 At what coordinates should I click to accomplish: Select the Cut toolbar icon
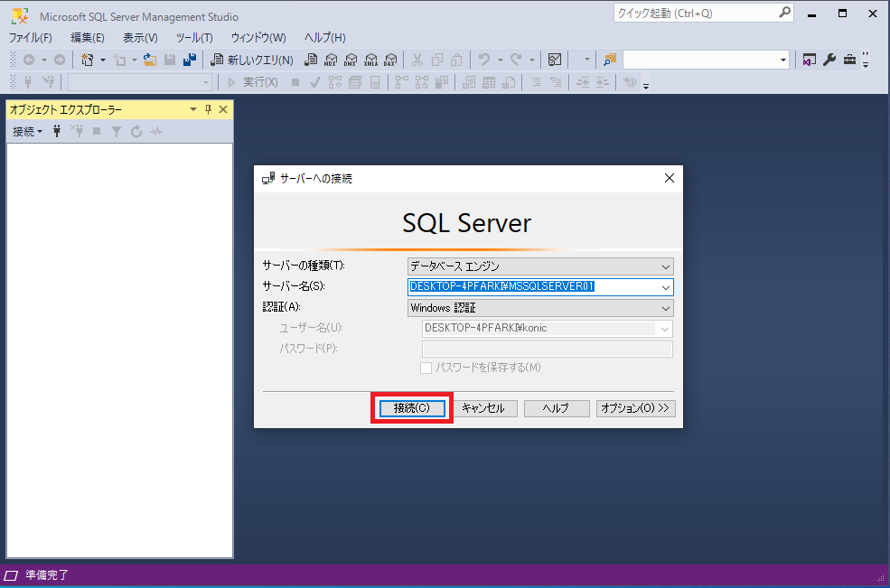point(417,60)
